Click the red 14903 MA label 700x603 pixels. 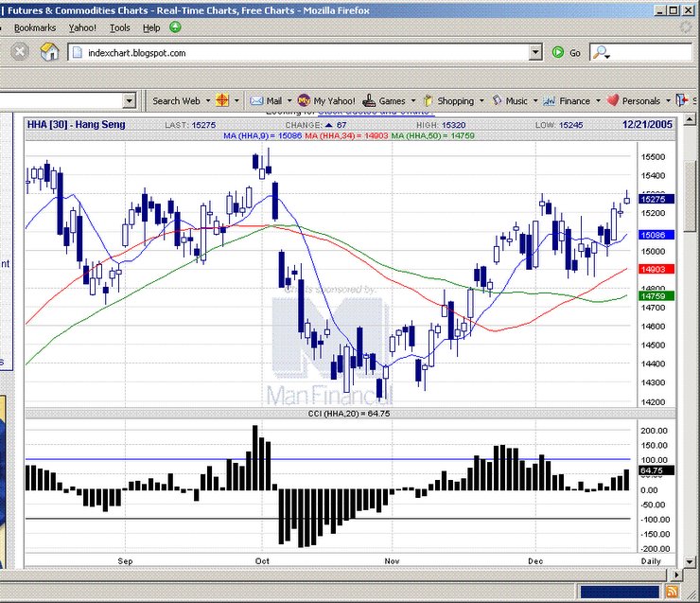tap(656, 269)
